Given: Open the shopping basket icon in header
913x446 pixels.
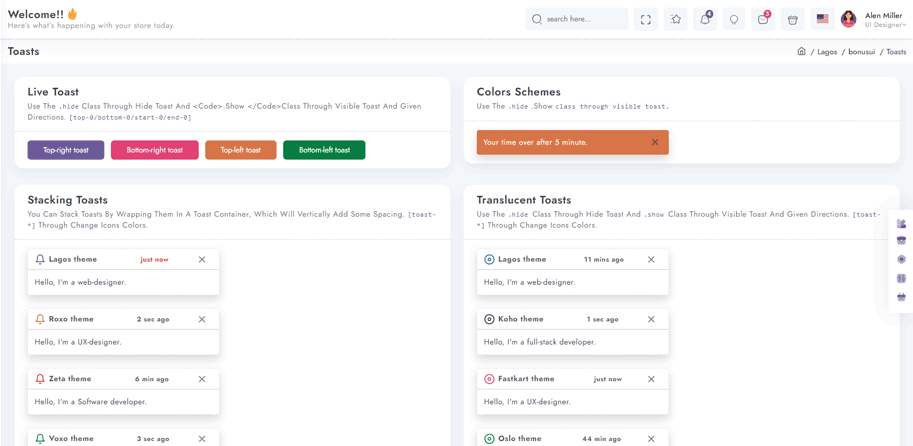Looking at the screenshot, I should [792, 19].
